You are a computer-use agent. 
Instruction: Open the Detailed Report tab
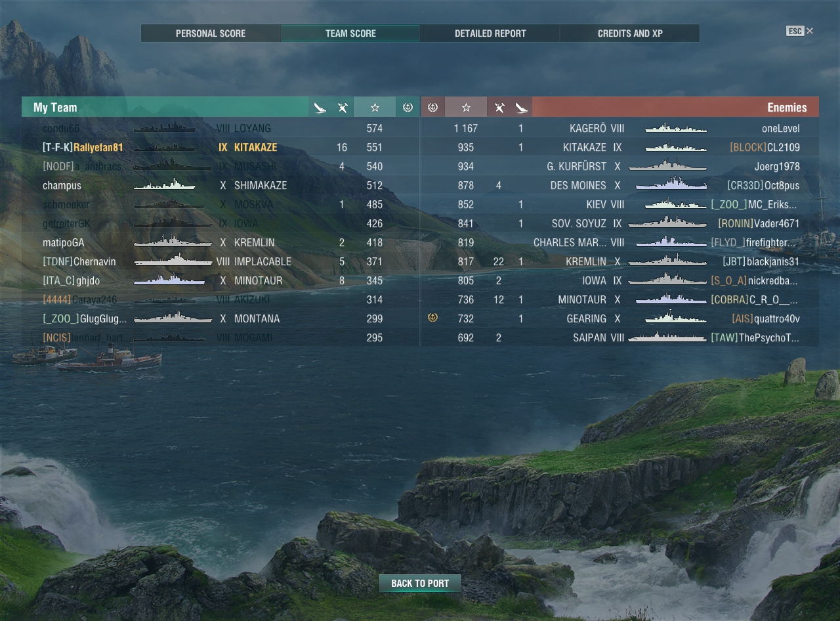point(490,33)
